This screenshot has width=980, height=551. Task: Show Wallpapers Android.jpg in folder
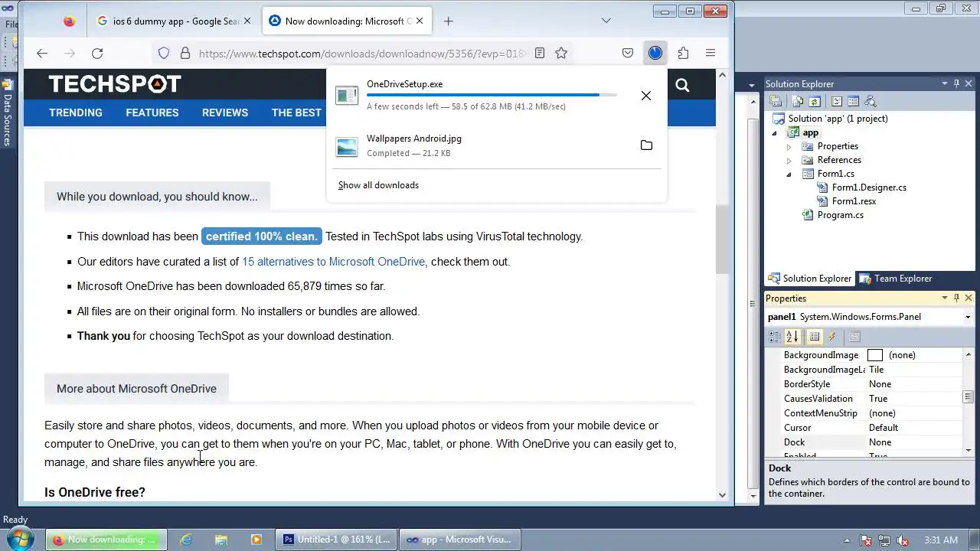(646, 145)
